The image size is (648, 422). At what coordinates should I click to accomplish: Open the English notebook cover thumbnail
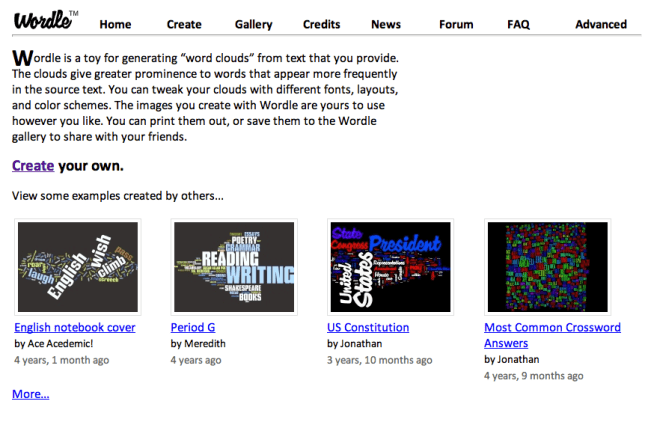pyautogui.click(x=75, y=267)
